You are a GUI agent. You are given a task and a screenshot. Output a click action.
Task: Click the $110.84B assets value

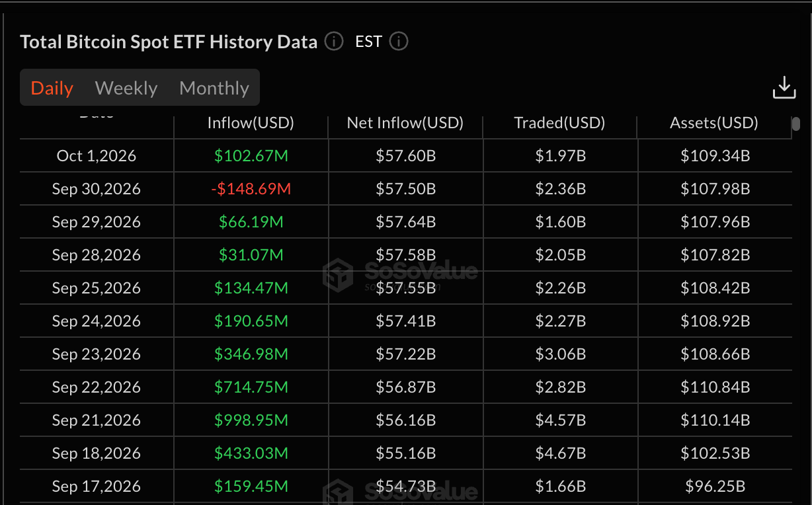click(x=715, y=387)
